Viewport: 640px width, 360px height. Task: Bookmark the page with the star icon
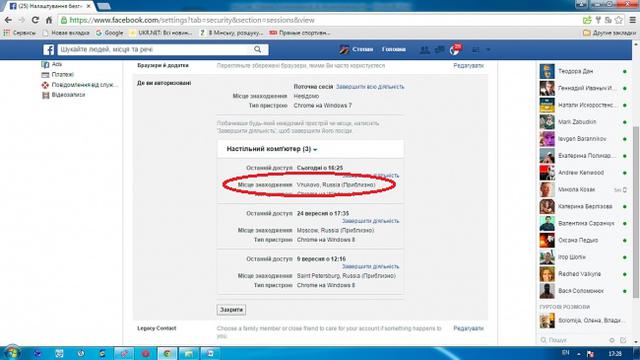pos(619,20)
